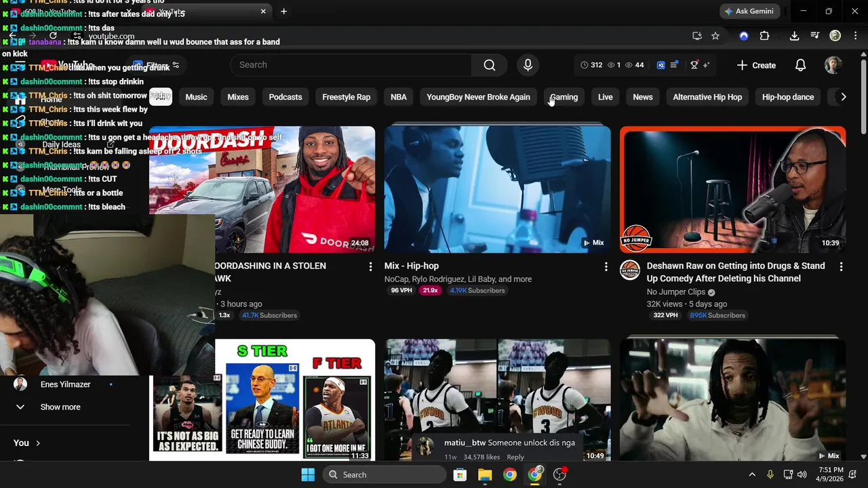Screen dimensions: 868x488
Task: Click the 21.9x badge under Mix
Action: [x=430, y=291]
